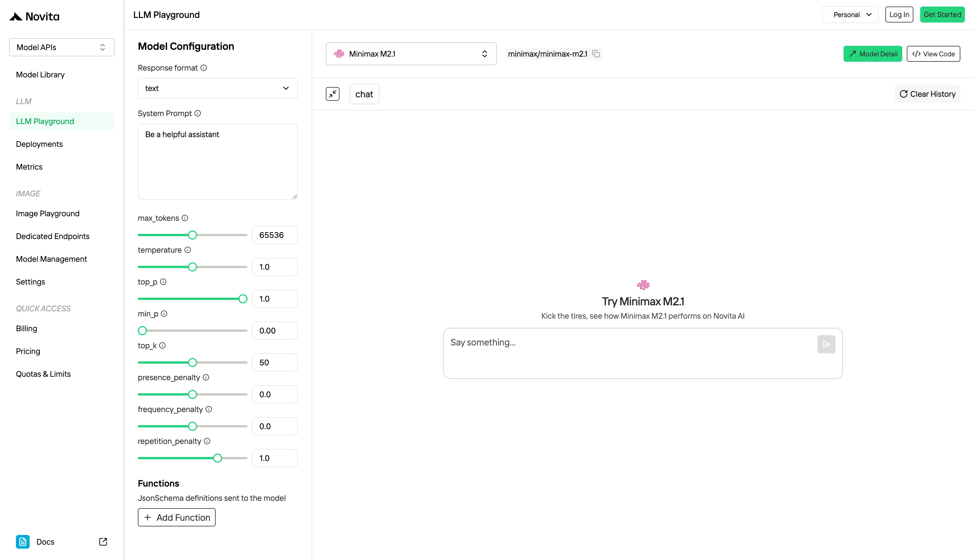Click the send message arrow icon
This screenshot has height=560, width=974.
click(x=826, y=344)
